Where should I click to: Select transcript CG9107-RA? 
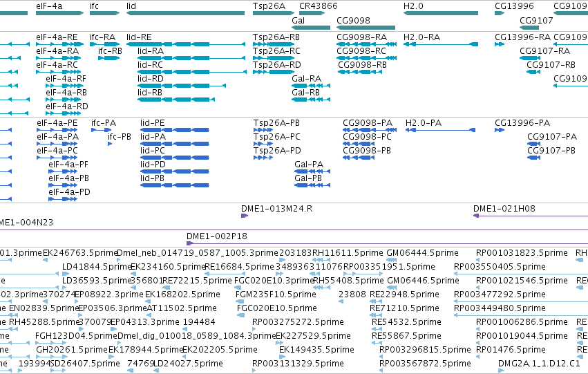[x=530, y=58]
